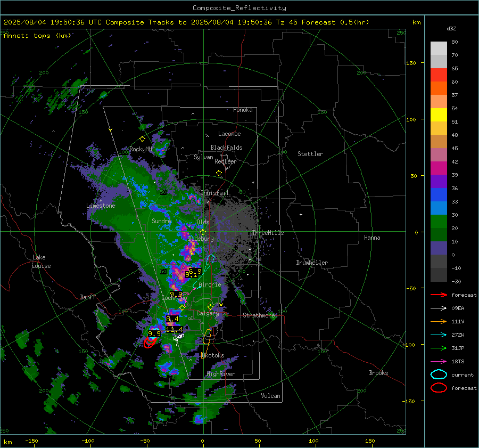Click the 'Vulcan' city label

coord(270,396)
